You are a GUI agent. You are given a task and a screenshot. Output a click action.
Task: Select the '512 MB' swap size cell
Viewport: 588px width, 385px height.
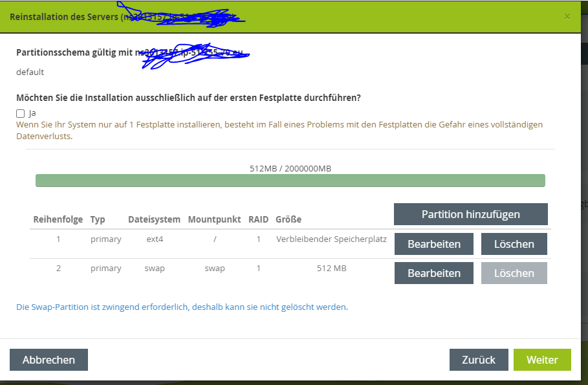(331, 268)
